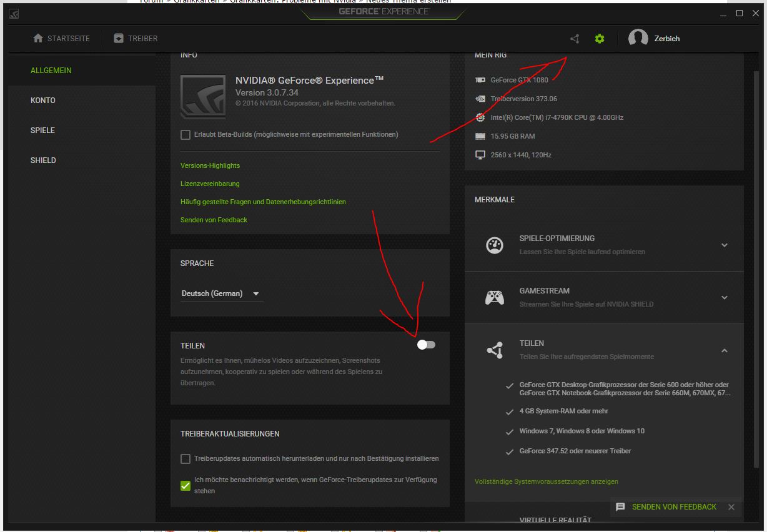Click the monitor icon beside 2560 x 1440

(x=480, y=155)
